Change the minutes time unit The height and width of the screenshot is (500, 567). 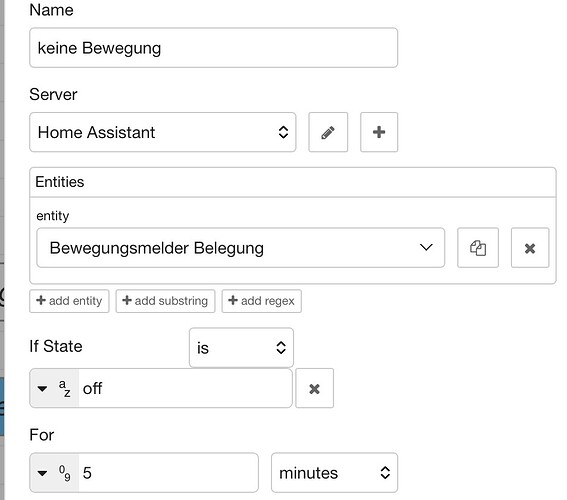[x=334, y=473]
